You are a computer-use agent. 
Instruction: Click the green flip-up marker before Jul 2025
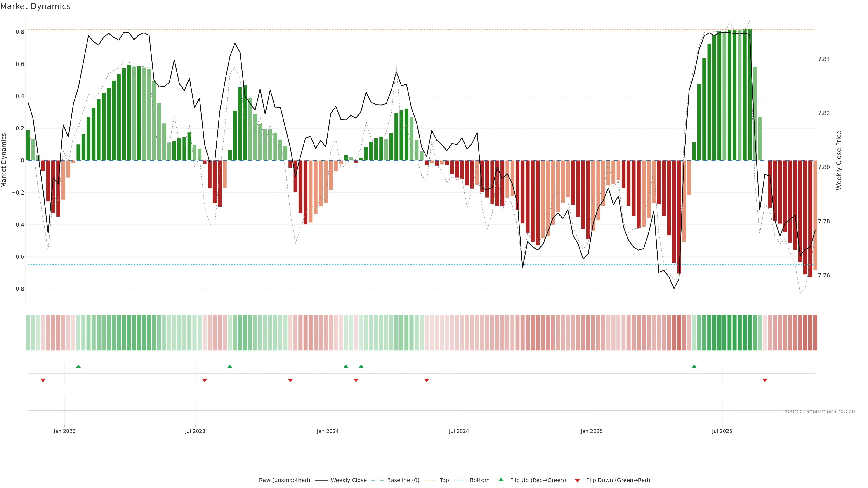pos(694,366)
